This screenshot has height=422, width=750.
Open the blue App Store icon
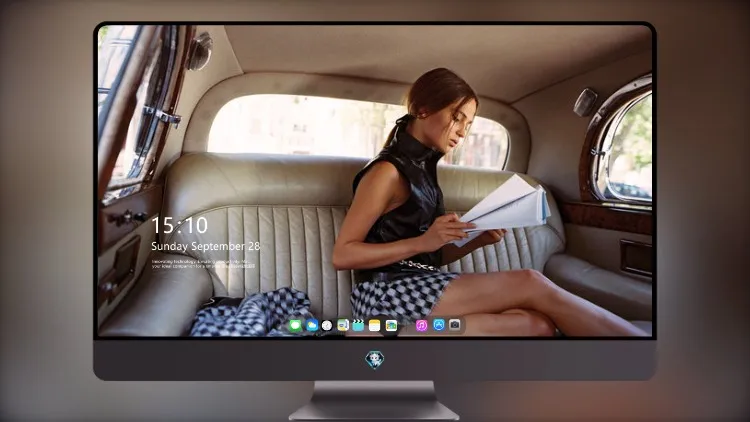439,325
